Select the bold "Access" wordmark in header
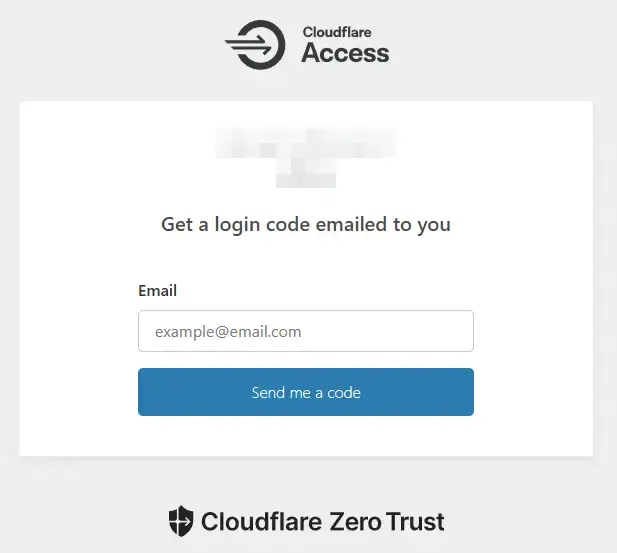The width and height of the screenshot is (617, 553). point(345,53)
